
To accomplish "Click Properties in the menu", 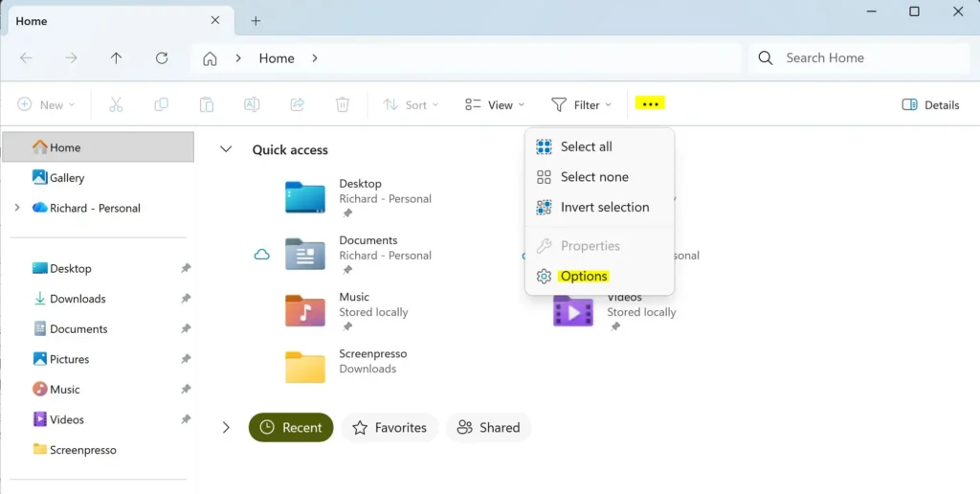I will tap(599, 246).
